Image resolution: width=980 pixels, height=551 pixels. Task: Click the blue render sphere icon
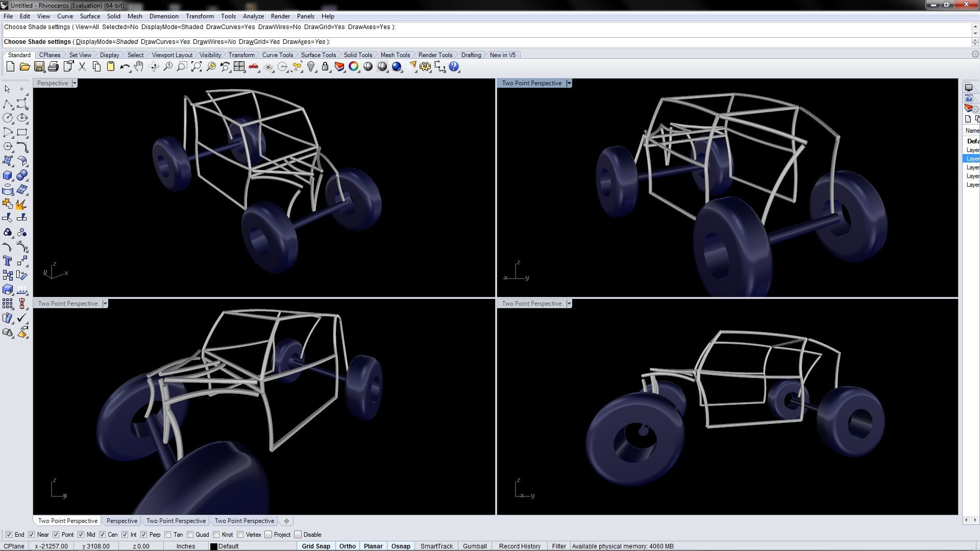coord(397,67)
